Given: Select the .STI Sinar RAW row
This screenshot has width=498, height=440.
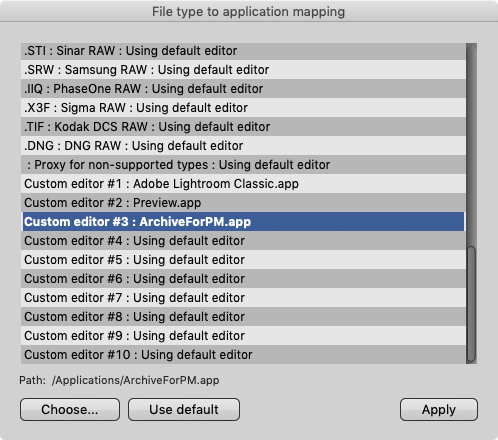Looking at the screenshot, I should (x=243, y=51).
